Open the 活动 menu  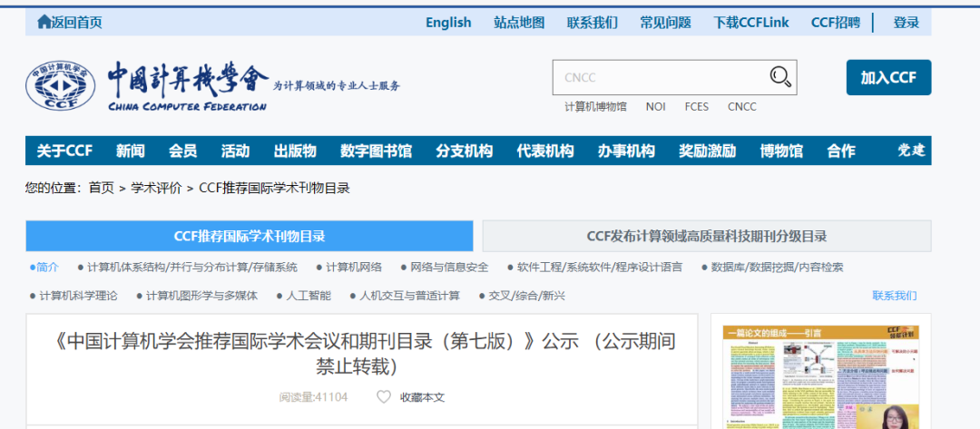(x=235, y=151)
